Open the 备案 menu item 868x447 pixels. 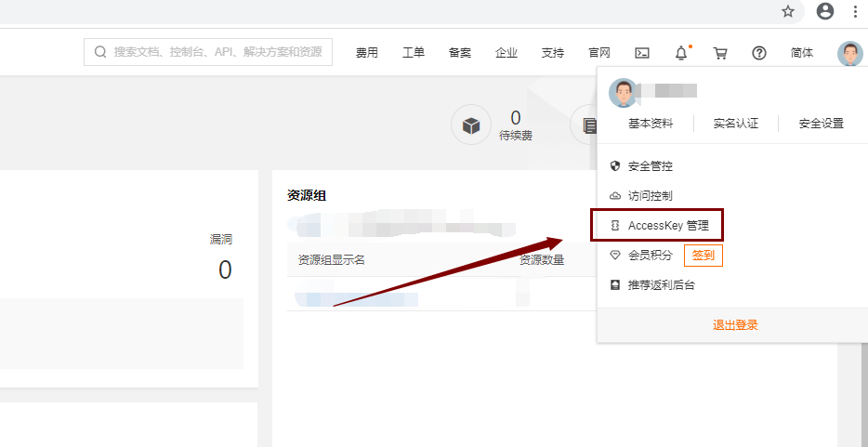[460, 53]
